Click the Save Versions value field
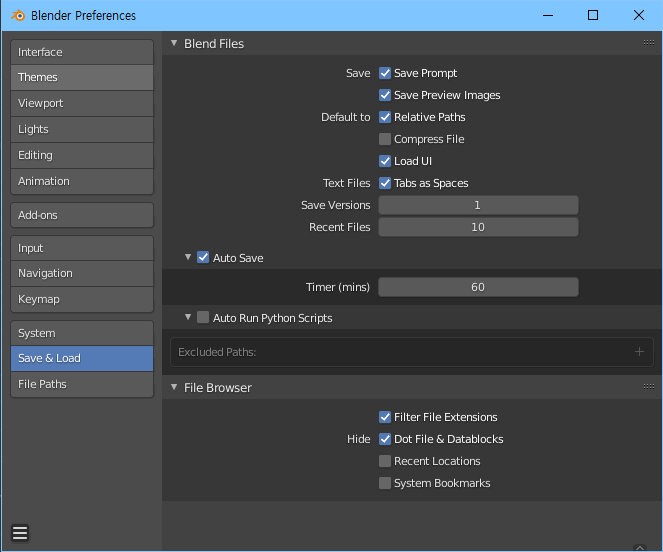This screenshot has height=552, width=663. 478,205
